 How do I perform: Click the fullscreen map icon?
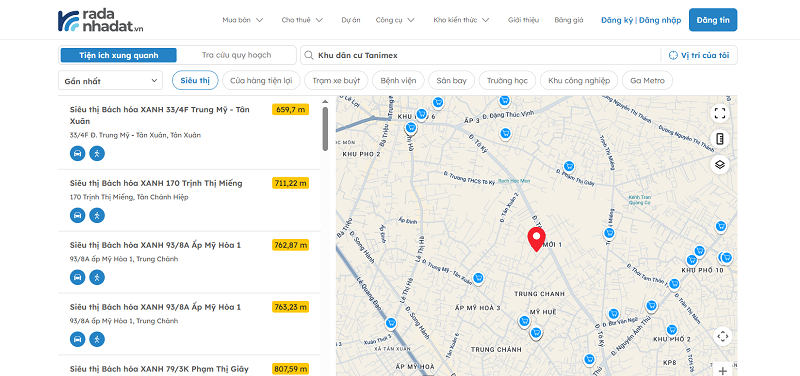coord(720,113)
